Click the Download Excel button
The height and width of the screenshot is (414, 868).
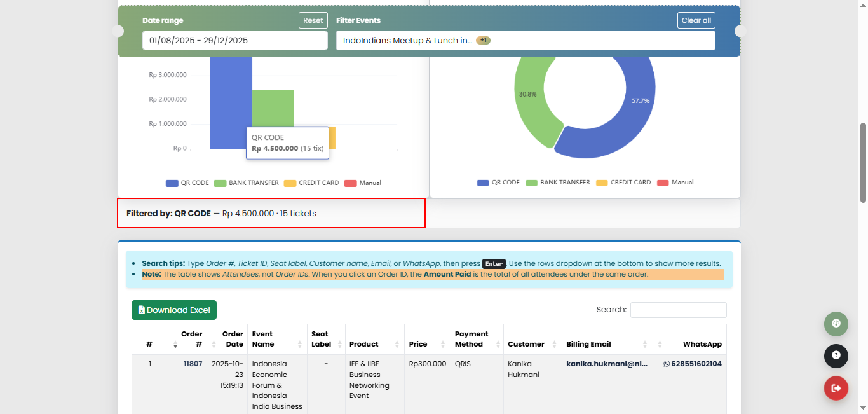click(174, 310)
